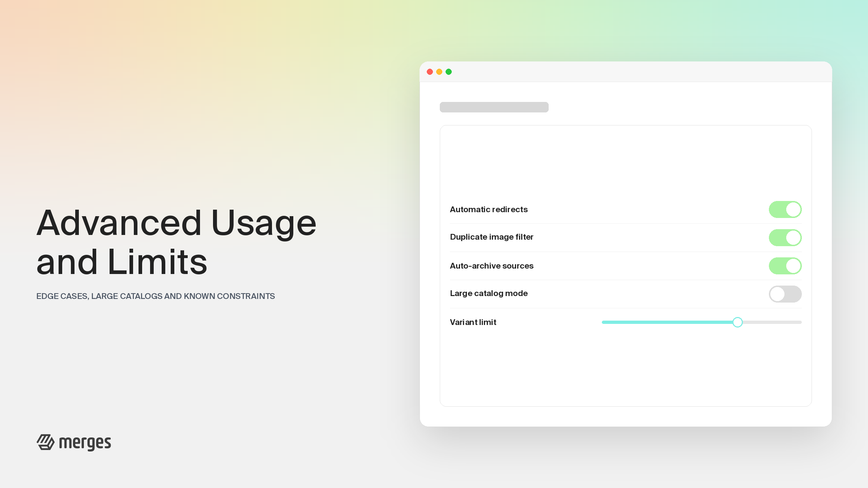Screen dimensions: 868x488
Task: Click the red close window dot
Action: pos(430,72)
